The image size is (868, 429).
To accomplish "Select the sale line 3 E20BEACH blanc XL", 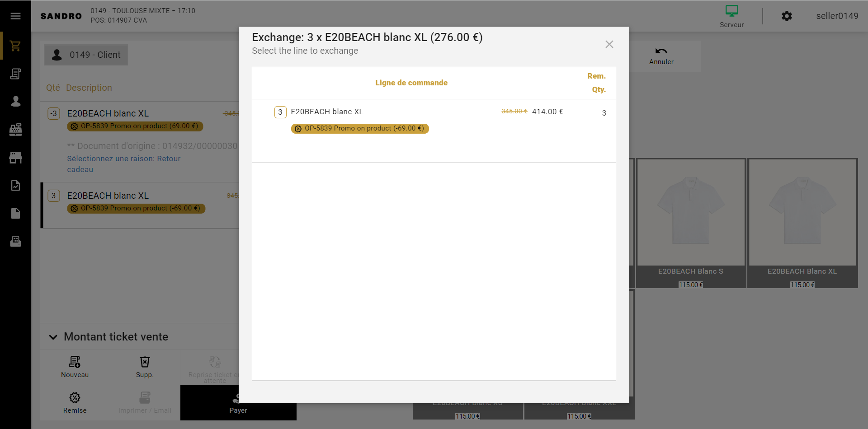I will coord(140,205).
